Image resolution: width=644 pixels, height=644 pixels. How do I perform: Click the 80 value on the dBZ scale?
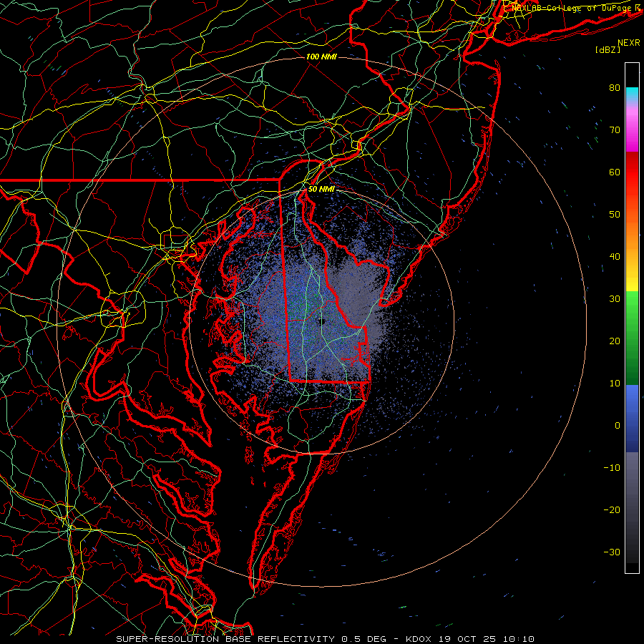pyautogui.click(x=615, y=88)
